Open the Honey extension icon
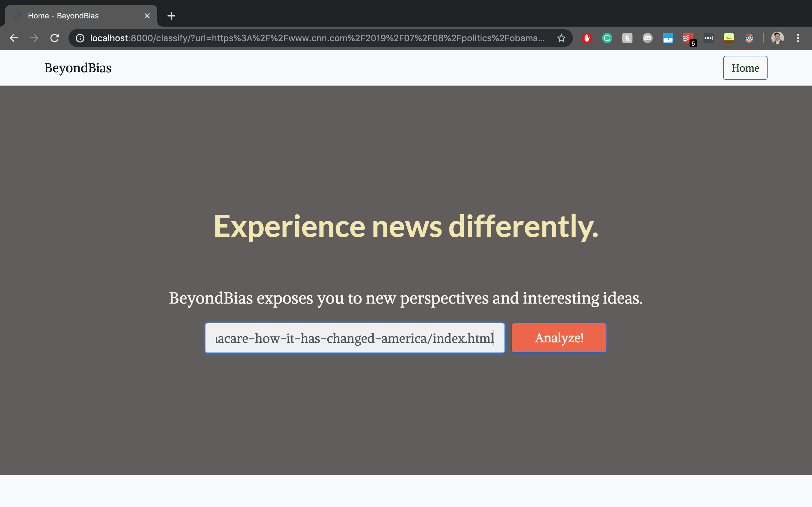812x507 pixels. point(627,38)
